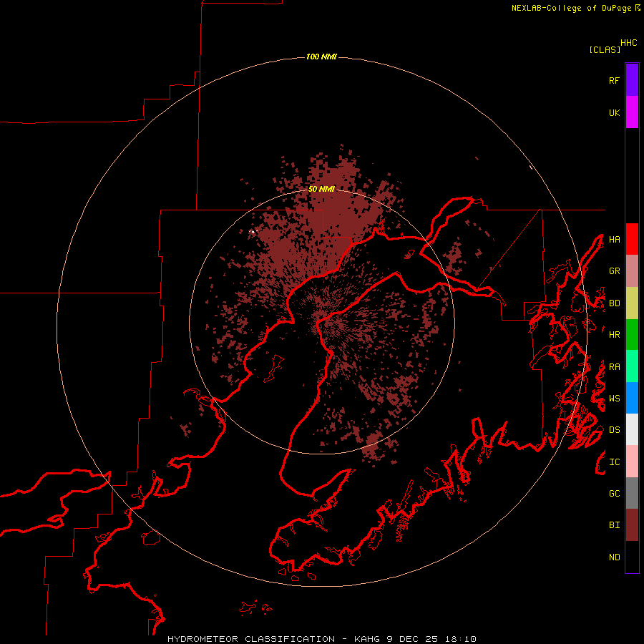This screenshot has height=644, width=644.
Task: Select the BD yellow legend block
Action: coord(632,303)
